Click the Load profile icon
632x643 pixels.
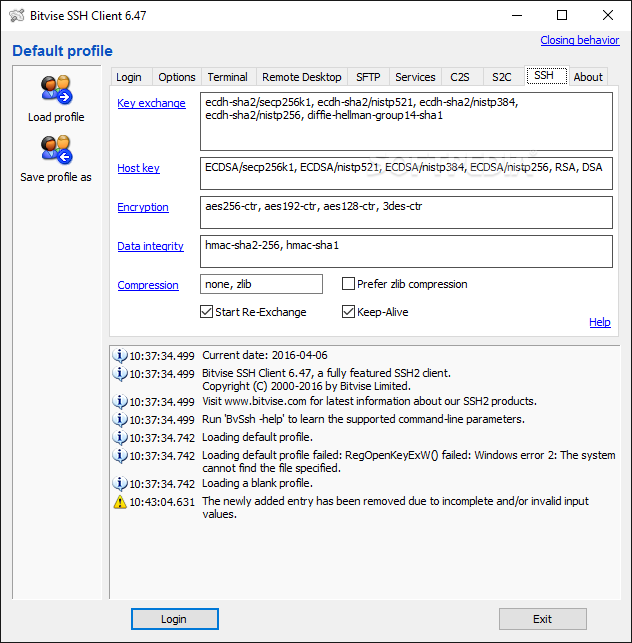click(x=56, y=89)
